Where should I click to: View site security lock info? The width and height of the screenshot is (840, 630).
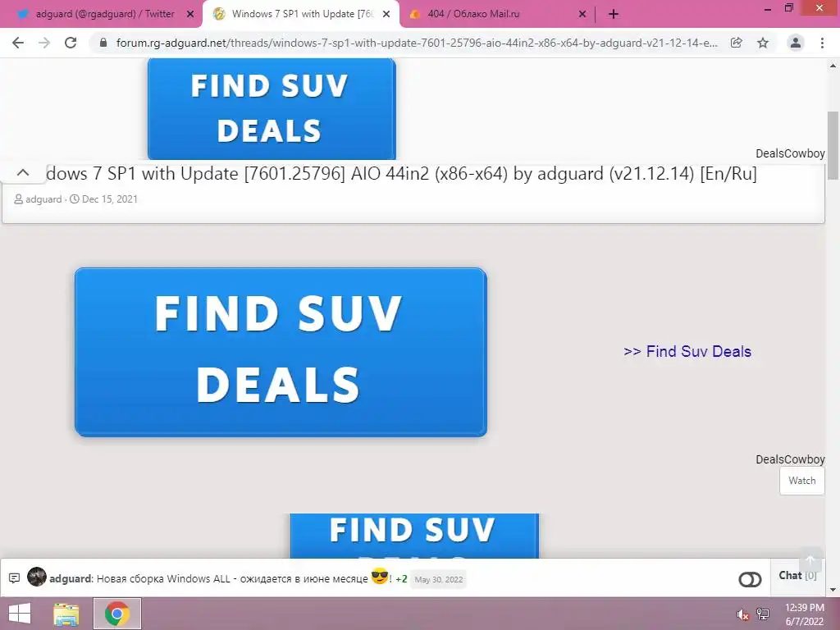(x=103, y=43)
